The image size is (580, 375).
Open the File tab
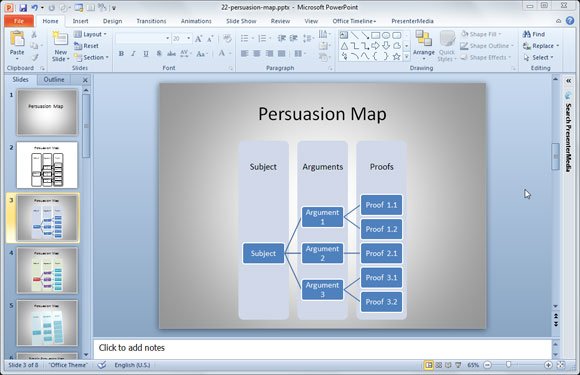[x=19, y=21]
